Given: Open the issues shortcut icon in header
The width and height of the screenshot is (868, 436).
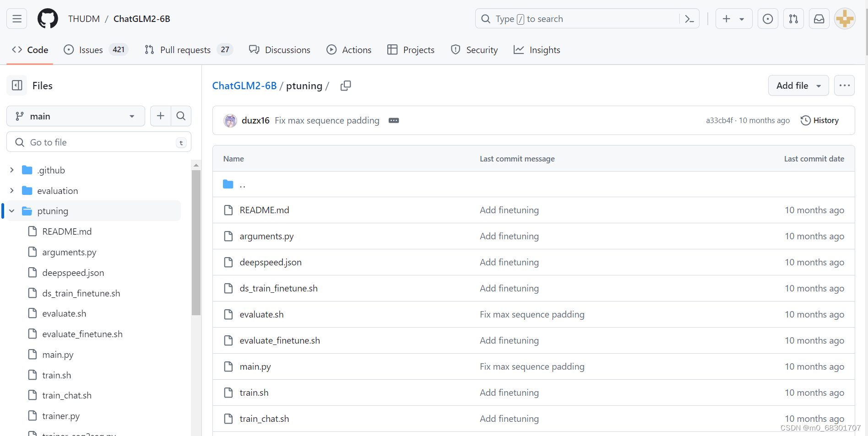Looking at the screenshot, I should (768, 19).
